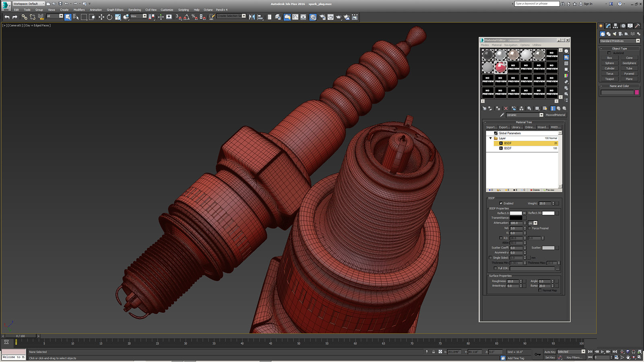Collapse the Layer tree node
The image size is (644, 362).
(x=491, y=138)
